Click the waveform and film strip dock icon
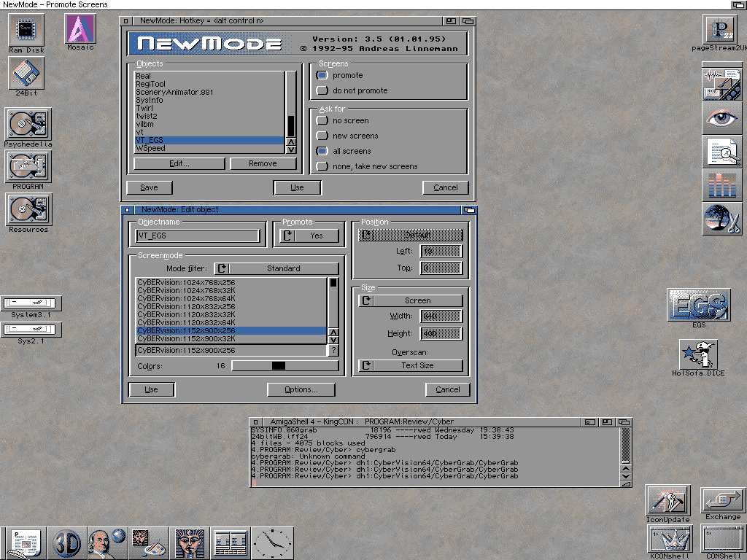747x560 pixels. pyautogui.click(x=722, y=85)
